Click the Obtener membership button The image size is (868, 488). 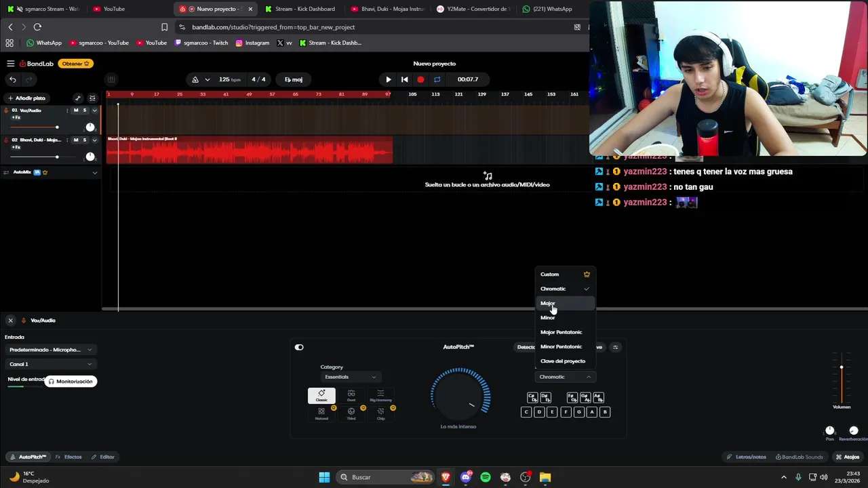pos(75,64)
